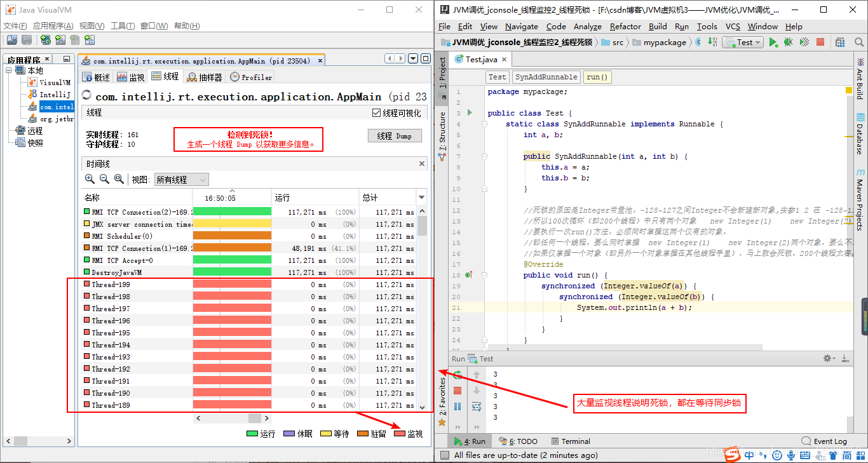
Task: Click Run with Coverage icon in IntelliJ toolbar
Action: click(x=804, y=42)
